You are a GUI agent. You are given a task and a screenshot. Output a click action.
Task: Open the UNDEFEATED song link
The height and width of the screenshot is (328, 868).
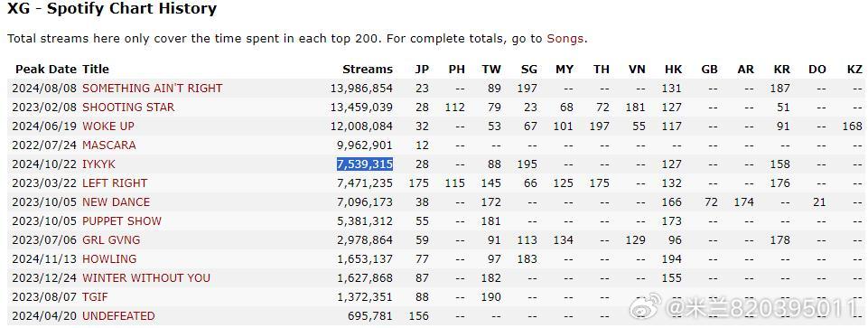118,316
